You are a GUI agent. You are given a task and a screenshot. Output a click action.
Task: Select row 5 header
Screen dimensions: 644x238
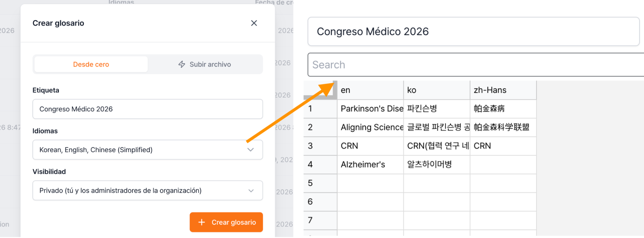click(320, 183)
